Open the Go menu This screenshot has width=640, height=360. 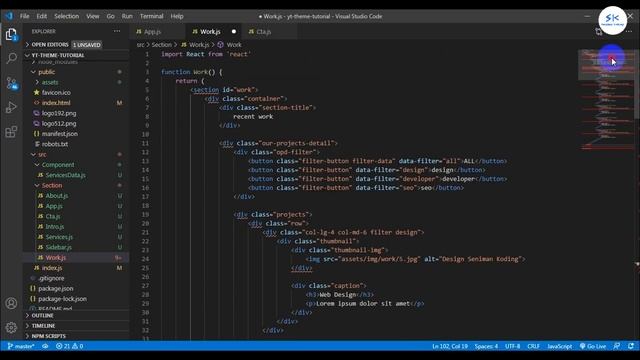coord(111,16)
